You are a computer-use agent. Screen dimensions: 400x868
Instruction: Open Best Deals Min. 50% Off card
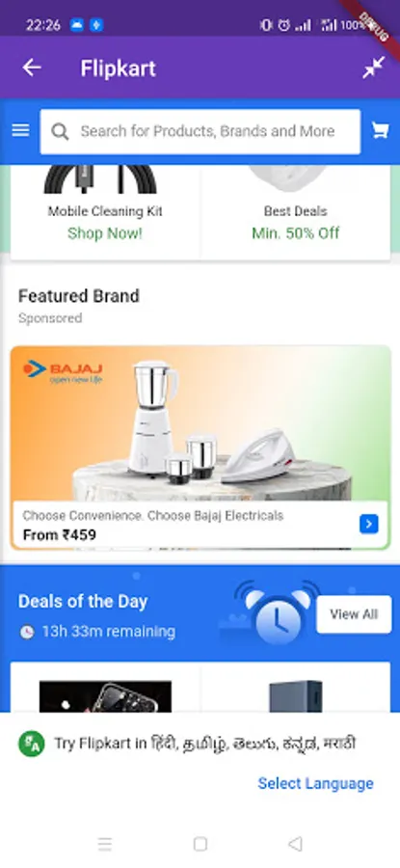pos(296,212)
